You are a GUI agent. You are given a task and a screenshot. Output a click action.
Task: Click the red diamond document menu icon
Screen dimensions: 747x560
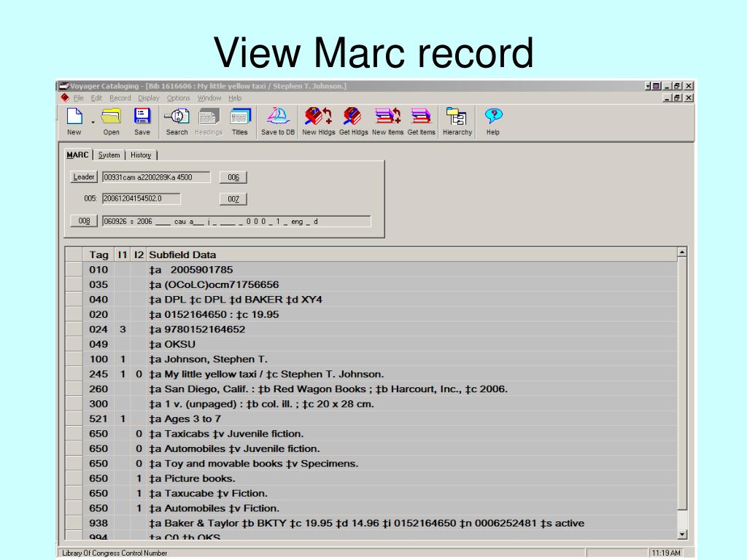click(x=65, y=98)
